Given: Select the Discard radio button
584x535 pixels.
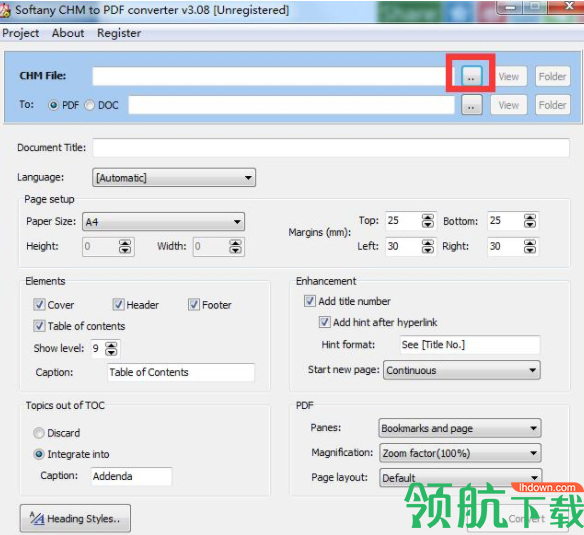Looking at the screenshot, I should pyautogui.click(x=39, y=433).
